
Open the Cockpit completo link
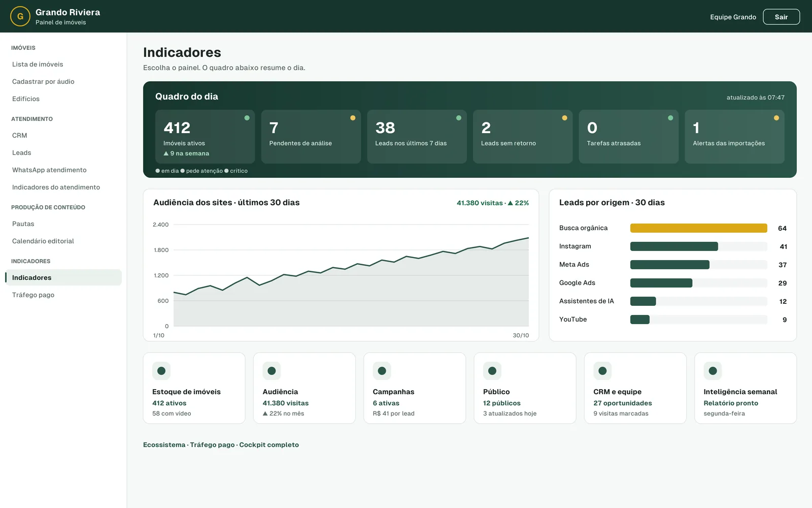269,445
